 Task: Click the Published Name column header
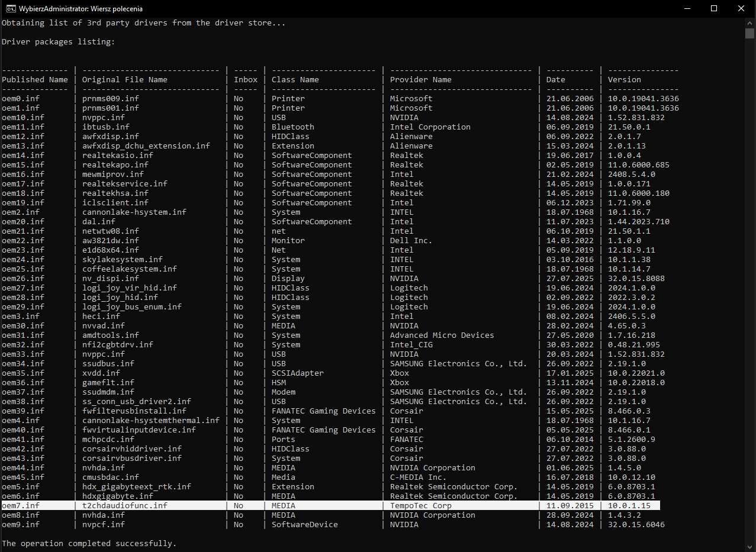coord(35,80)
